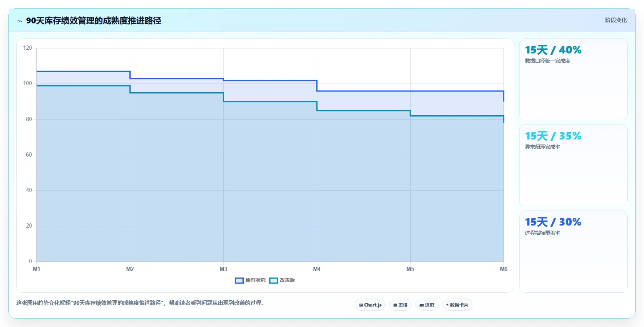The height and width of the screenshot is (327, 644).
Task: Click the M2 axis label
Action: pyautogui.click(x=130, y=269)
